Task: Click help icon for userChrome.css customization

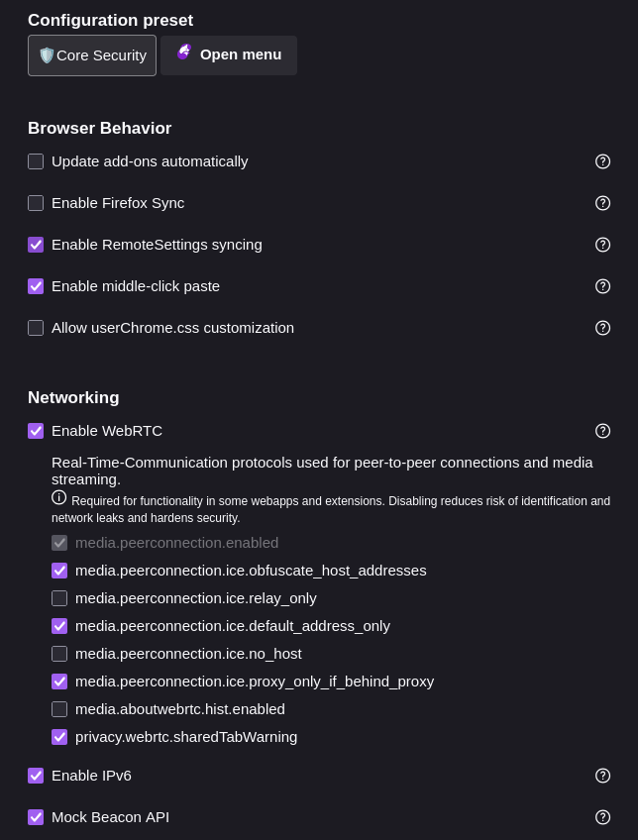Action: click(602, 328)
